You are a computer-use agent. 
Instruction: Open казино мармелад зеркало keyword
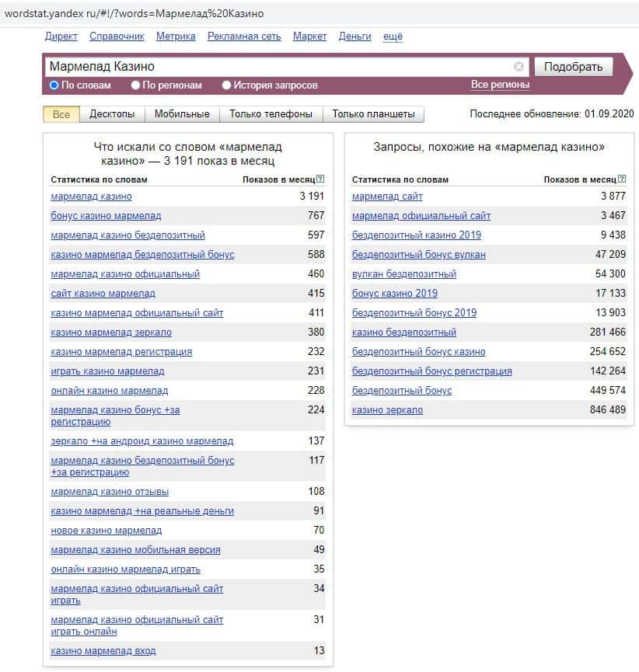point(111,333)
